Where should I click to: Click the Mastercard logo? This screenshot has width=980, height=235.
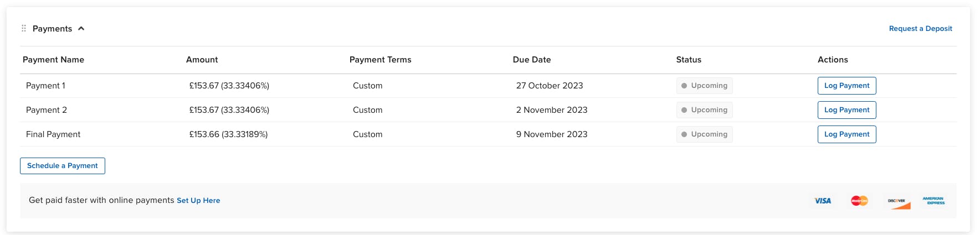[859, 201]
